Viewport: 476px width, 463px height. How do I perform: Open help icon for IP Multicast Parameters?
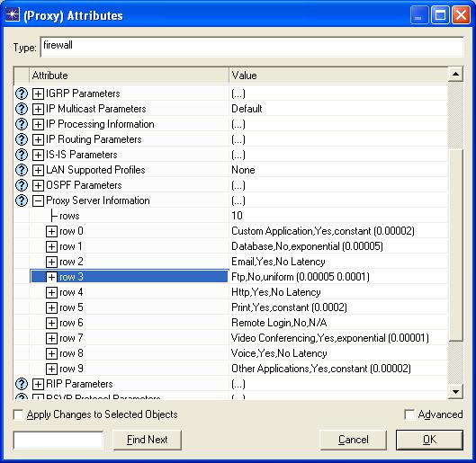(22, 109)
